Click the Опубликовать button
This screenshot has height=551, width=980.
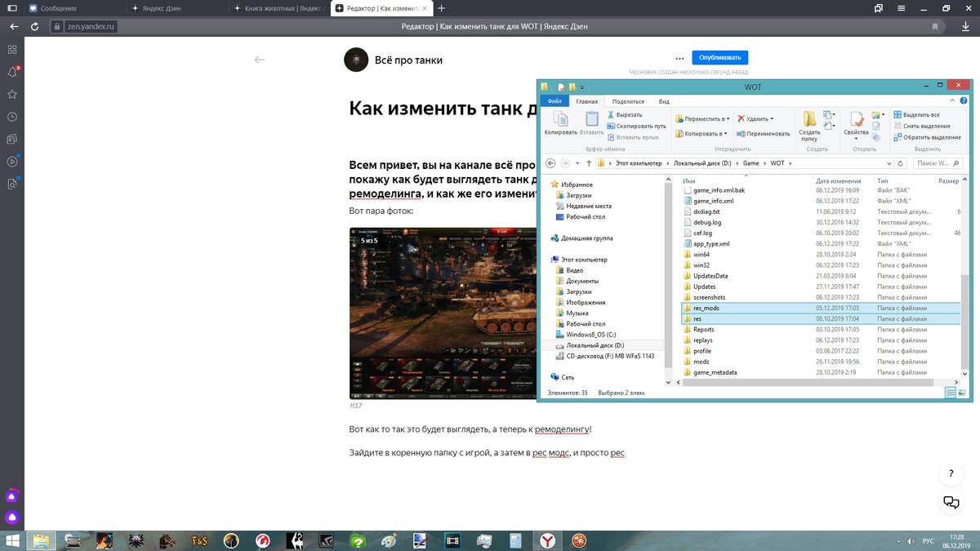tap(721, 57)
